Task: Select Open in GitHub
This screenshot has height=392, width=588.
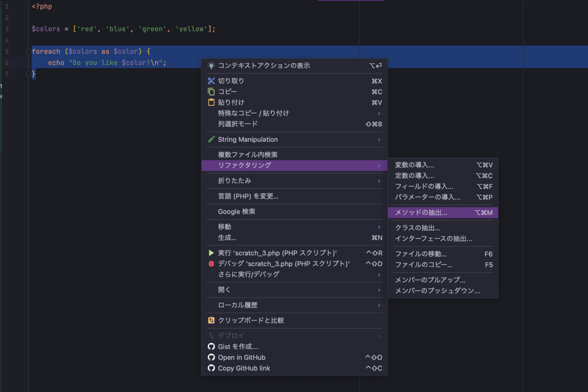Action: point(294,357)
